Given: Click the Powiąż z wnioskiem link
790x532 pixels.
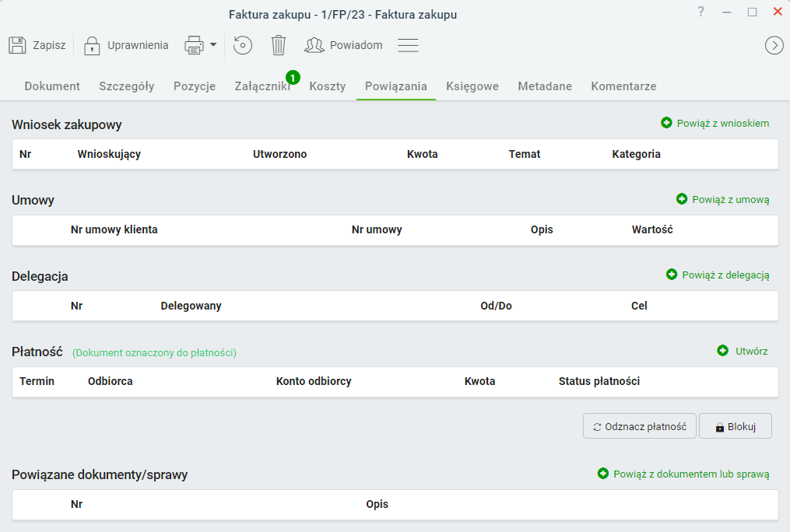Looking at the screenshot, I should (x=723, y=124).
